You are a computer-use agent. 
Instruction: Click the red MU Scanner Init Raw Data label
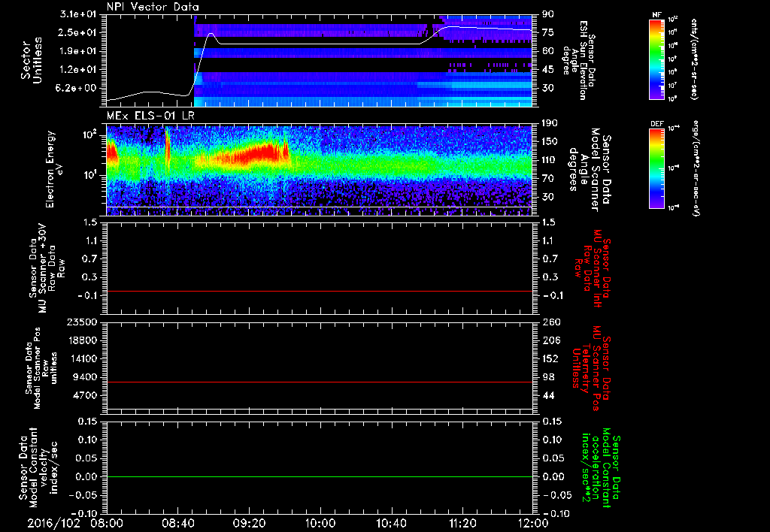[x=593, y=268]
